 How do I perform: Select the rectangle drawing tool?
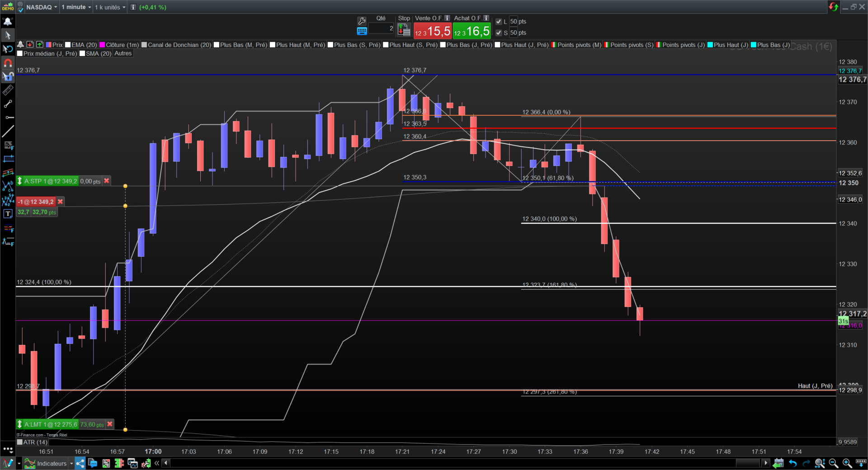point(8,159)
